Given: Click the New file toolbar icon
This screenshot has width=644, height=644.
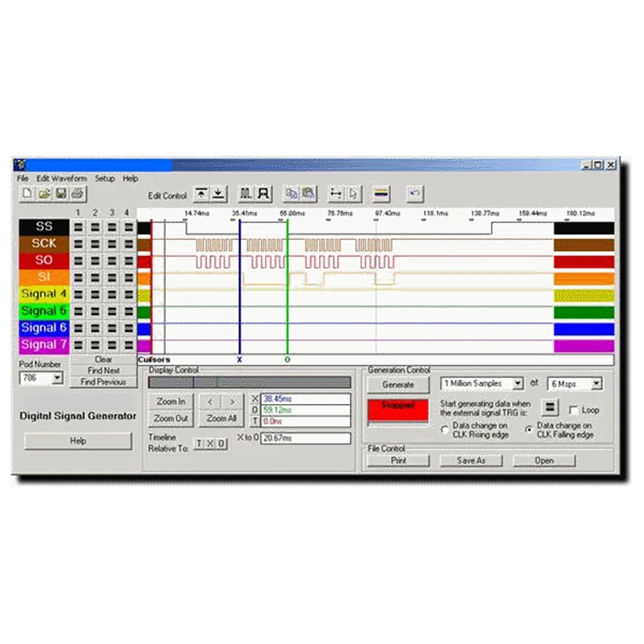Looking at the screenshot, I should click(x=27, y=193).
